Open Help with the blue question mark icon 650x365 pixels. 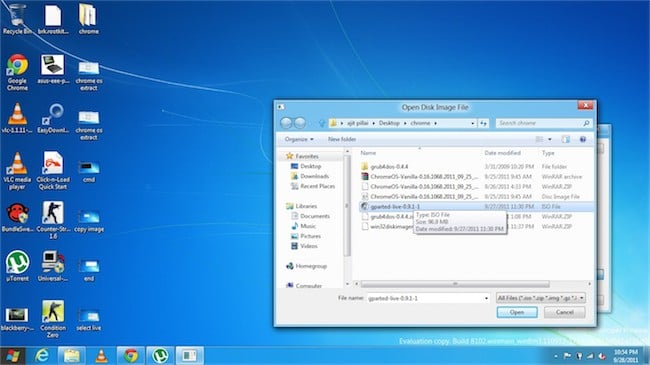tap(583, 139)
